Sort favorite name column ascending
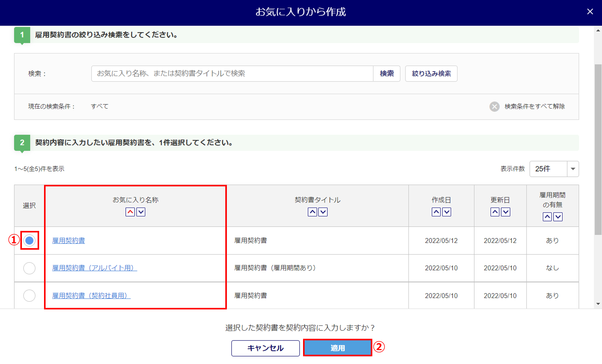The width and height of the screenshot is (602, 364). (x=130, y=212)
